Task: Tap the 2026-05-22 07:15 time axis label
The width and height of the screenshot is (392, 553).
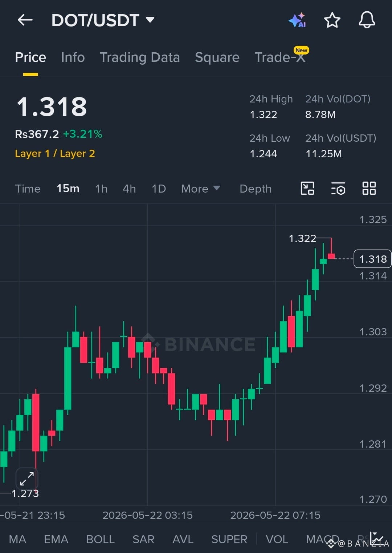Action: (275, 515)
